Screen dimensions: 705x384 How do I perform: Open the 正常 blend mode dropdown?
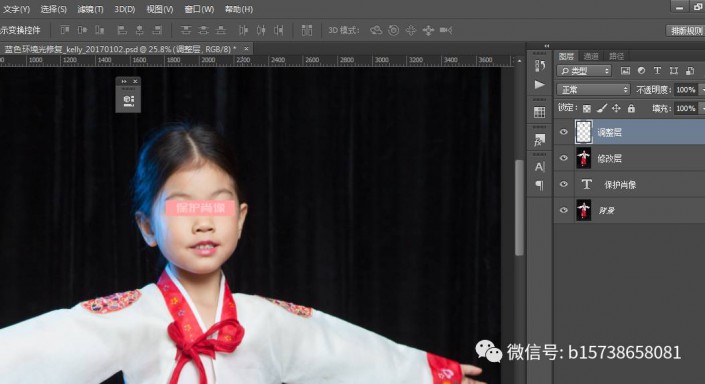click(x=593, y=89)
